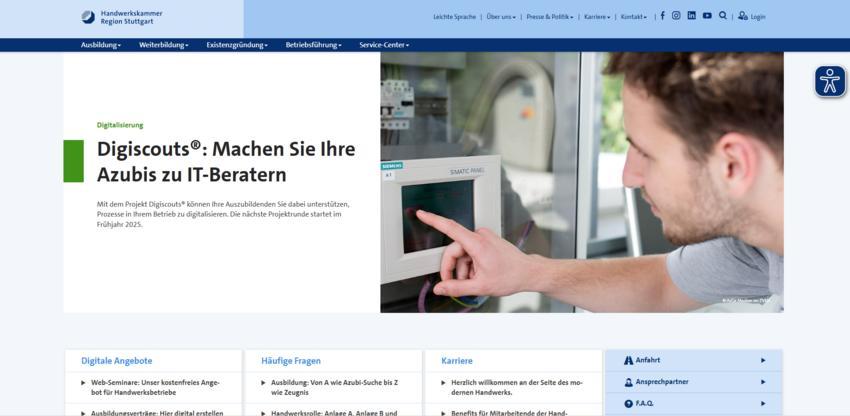Click the Anfahrt road icon
Image resolution: width=850 pixels, height=416 pixels.
pos(629,360)
